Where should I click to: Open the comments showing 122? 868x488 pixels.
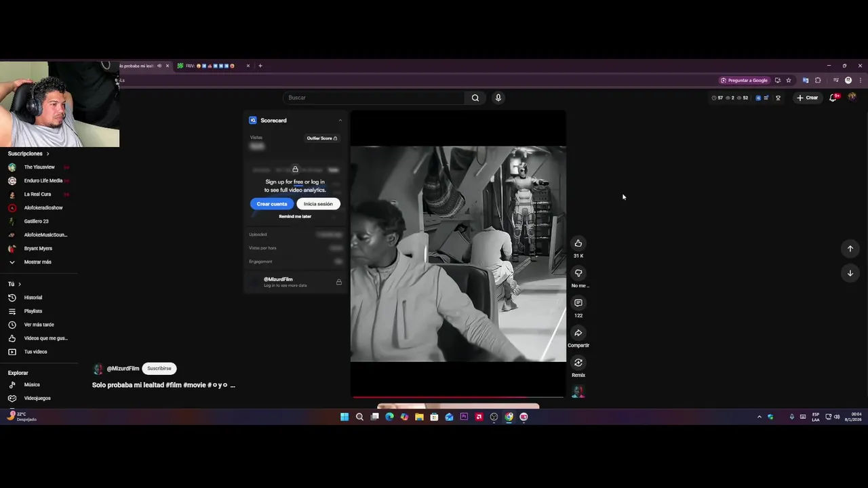pyautogui.click(x=578, y=303)
